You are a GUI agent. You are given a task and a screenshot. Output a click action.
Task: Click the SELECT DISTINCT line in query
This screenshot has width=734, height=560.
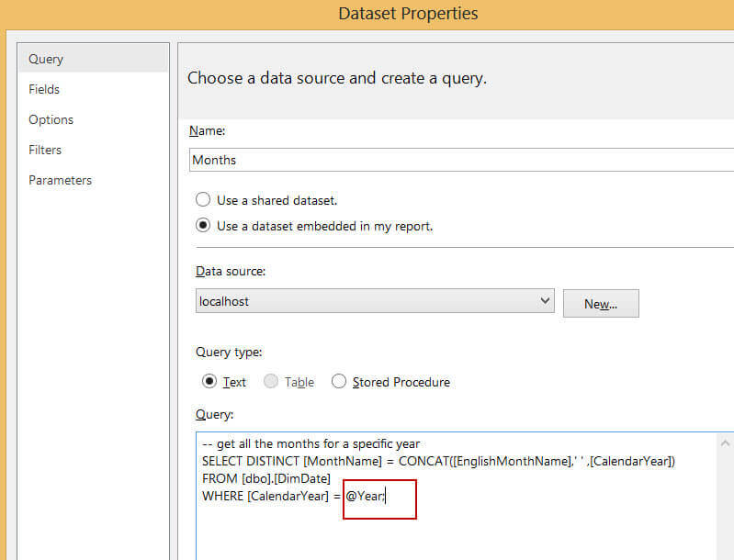tap(437, 462)
